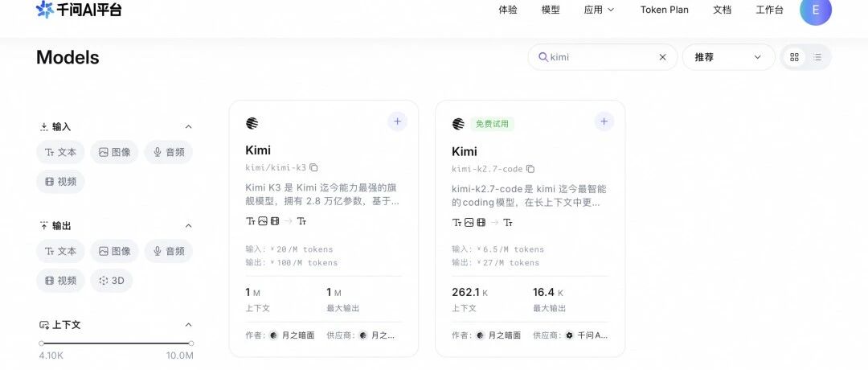The width and height of the screenshot is (868, 370).
Task: Click the kimi-k2.7-code description text
Action: tap(529, 195)
